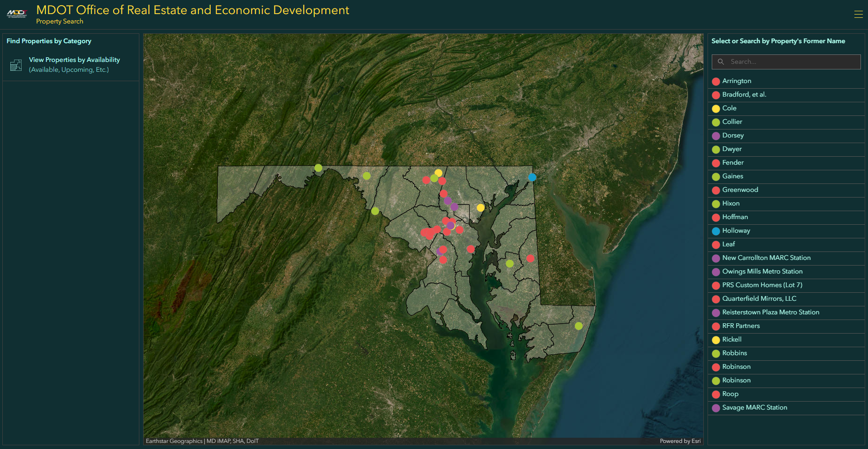868x449 pixels.
Task: Pick PRS Custom Homes (Lot 7)
Action: [762, 285]
